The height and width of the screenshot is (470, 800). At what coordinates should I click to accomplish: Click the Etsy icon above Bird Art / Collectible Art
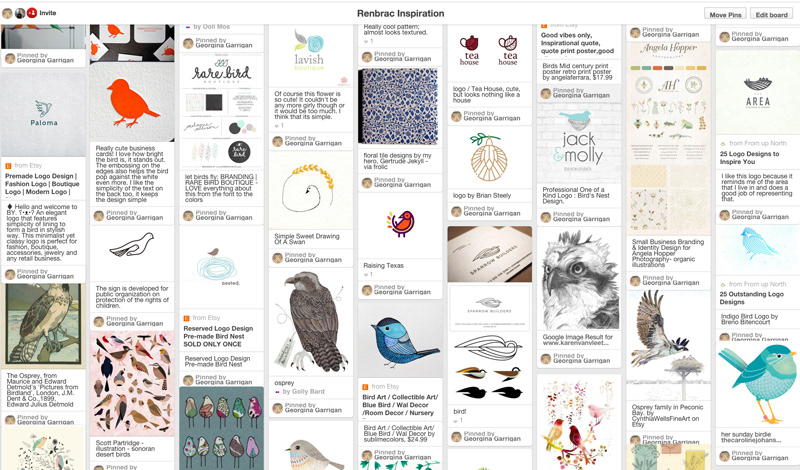(x=365, y=387)
